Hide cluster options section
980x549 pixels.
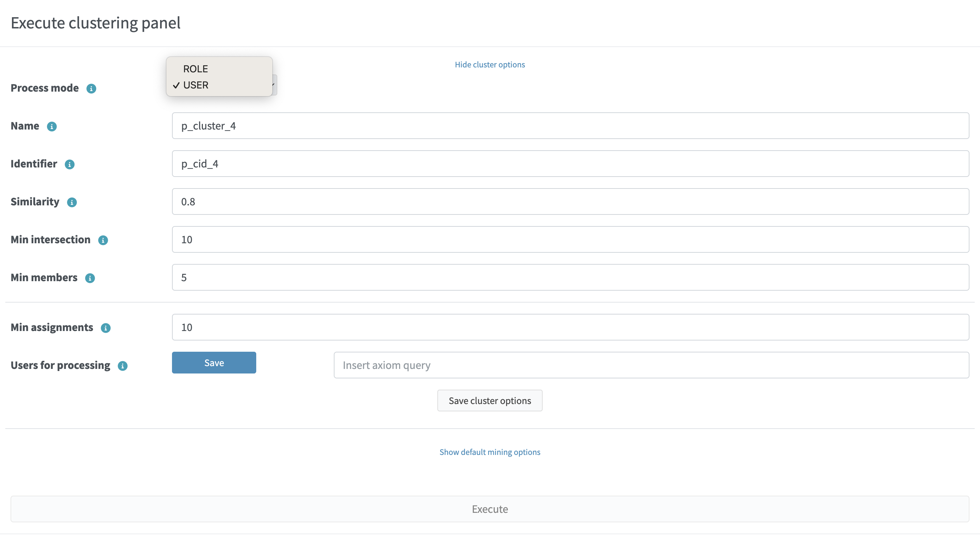[x=490, y=65]
